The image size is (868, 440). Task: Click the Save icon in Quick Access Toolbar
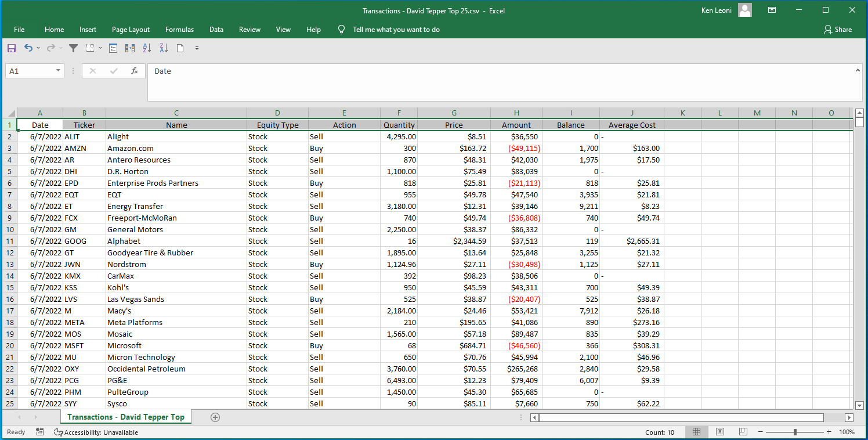point(12,48)
